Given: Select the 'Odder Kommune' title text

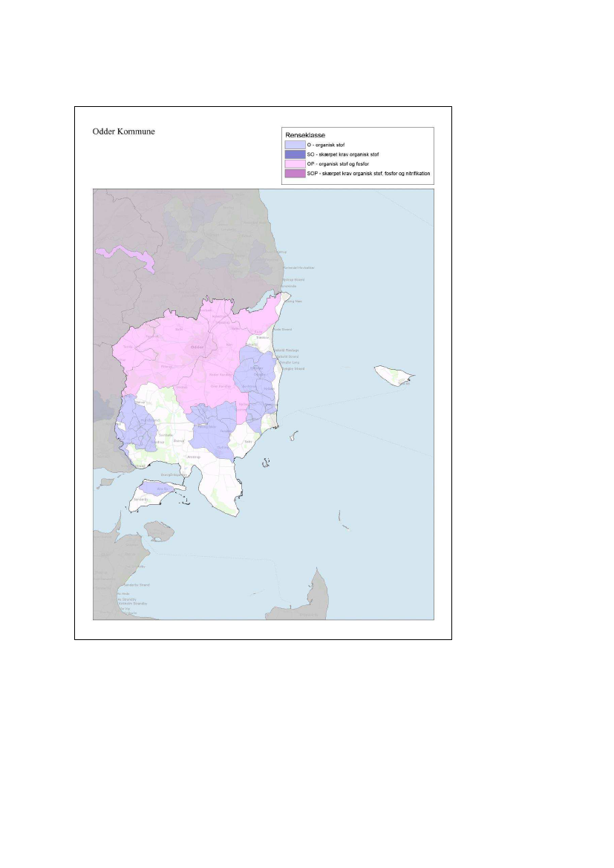Looking at the screenshot, I should click(x=123, y=131).
